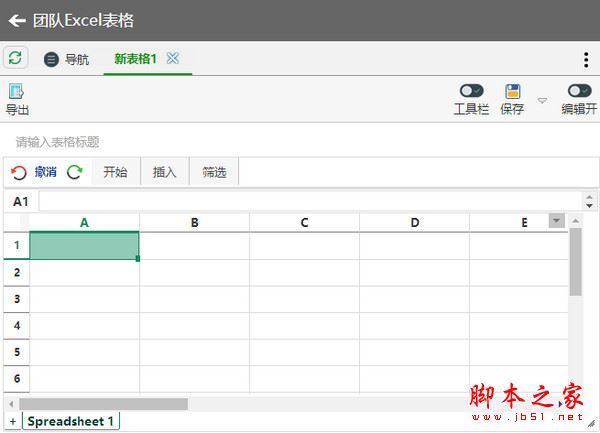Select row 6 header
Screen dimensions: 600x433
pyautogui.click(x=16, y=379)
